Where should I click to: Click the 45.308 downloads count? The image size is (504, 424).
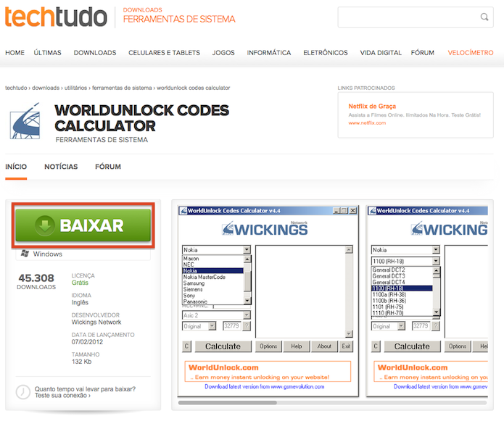click(36, 278)
